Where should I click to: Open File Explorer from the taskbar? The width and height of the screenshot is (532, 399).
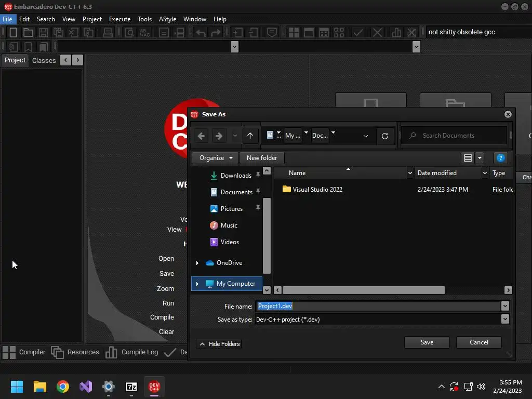click(x=39, y=387)
